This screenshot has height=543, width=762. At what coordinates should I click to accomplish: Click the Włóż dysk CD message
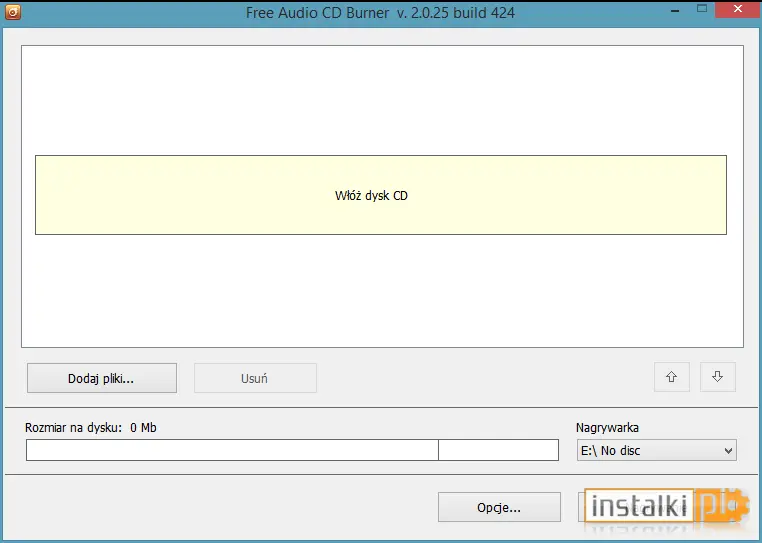click(381, 195)
